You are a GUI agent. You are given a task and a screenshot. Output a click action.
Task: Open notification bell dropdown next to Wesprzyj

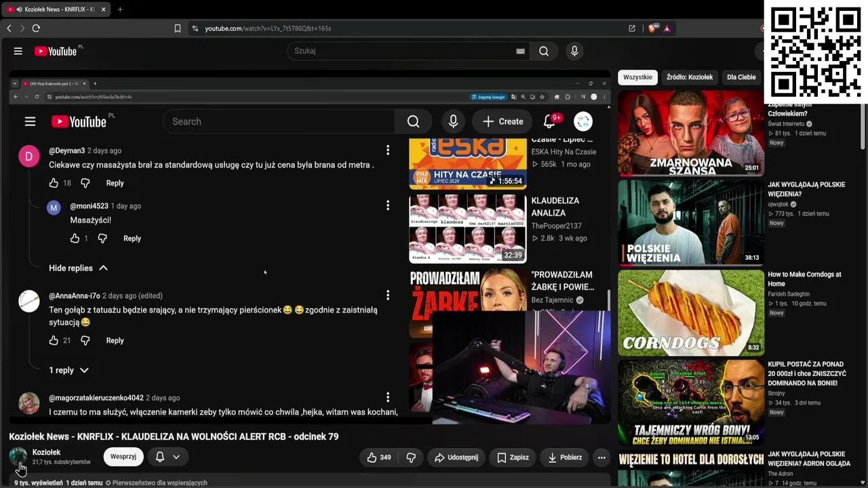[x=167, y=457]
